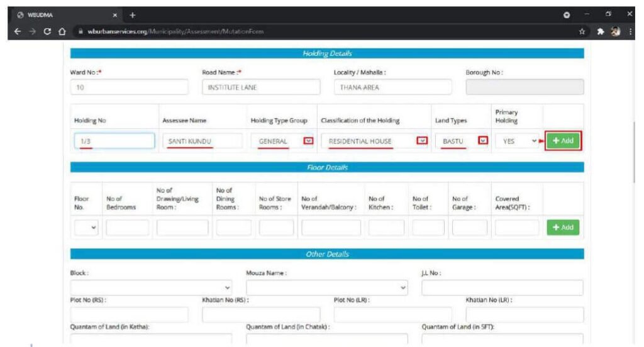Click the No of Kitchen field

[386, 227]
